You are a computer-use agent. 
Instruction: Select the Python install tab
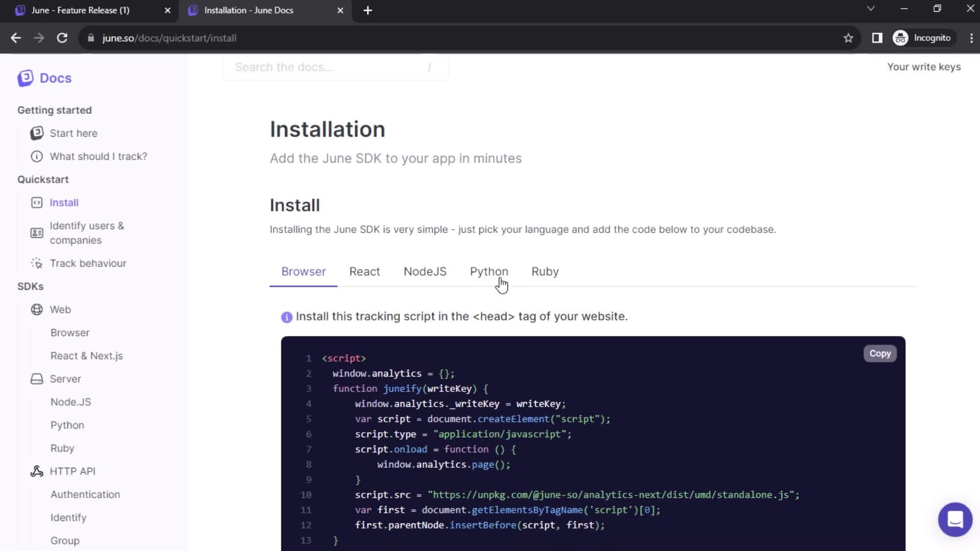coord(489,271)
